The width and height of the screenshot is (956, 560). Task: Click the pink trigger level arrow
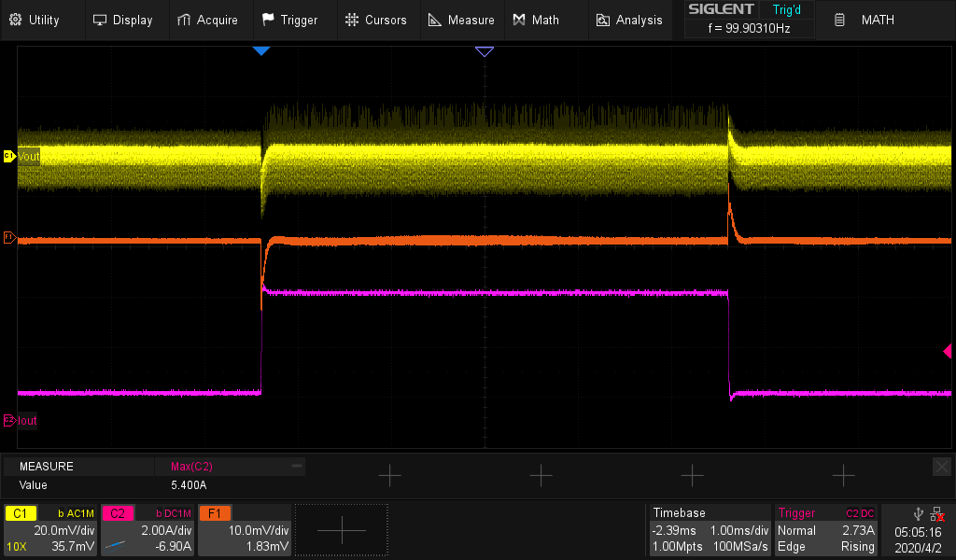click(948, 351)
